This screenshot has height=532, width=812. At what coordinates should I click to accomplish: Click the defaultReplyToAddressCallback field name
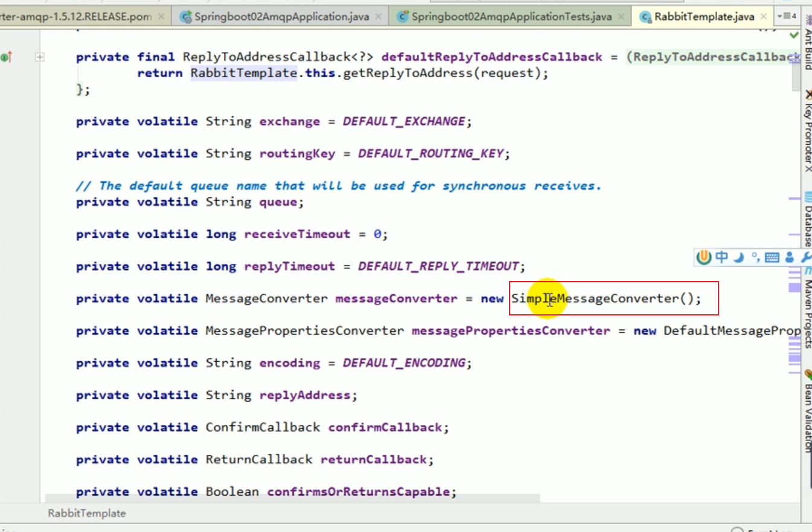pos(491,57)
